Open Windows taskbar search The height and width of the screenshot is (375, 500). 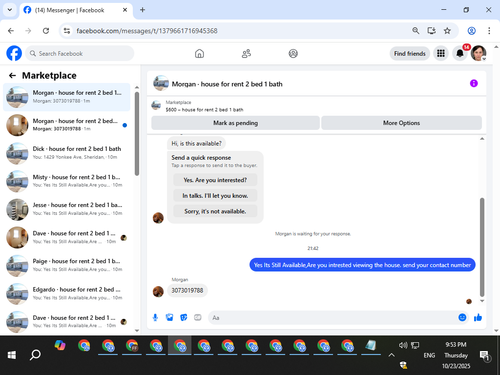pos(35,355)
